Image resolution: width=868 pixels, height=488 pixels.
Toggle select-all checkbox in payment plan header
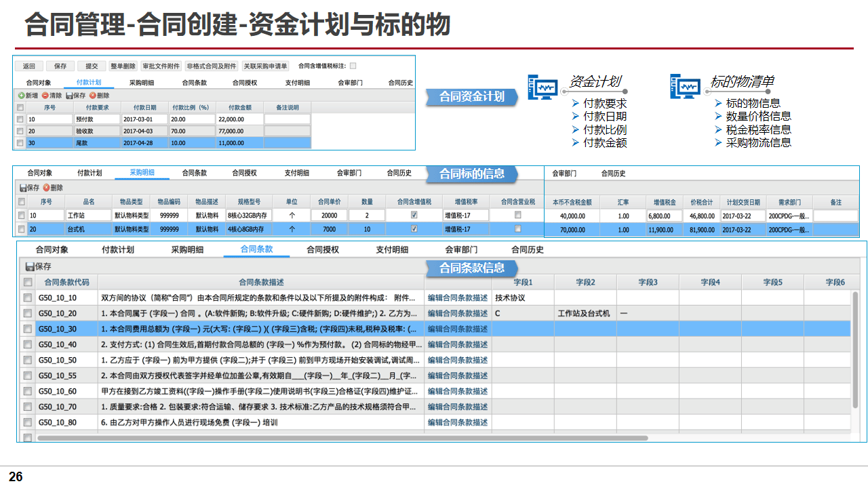point(20,107)
